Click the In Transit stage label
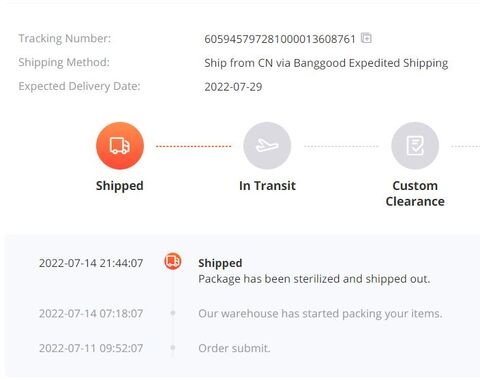 tap(267, 186)
